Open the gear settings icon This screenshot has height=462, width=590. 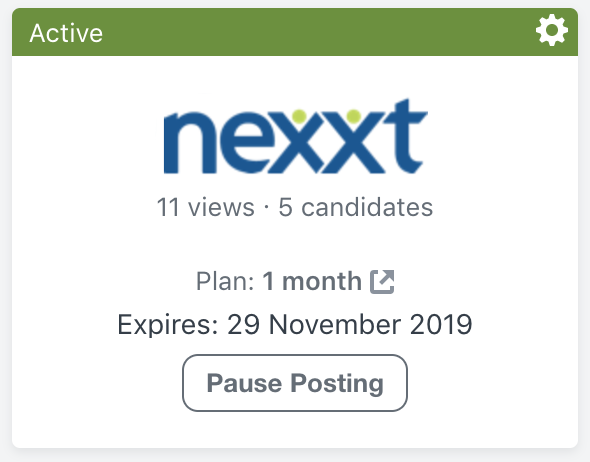point(552,30)
